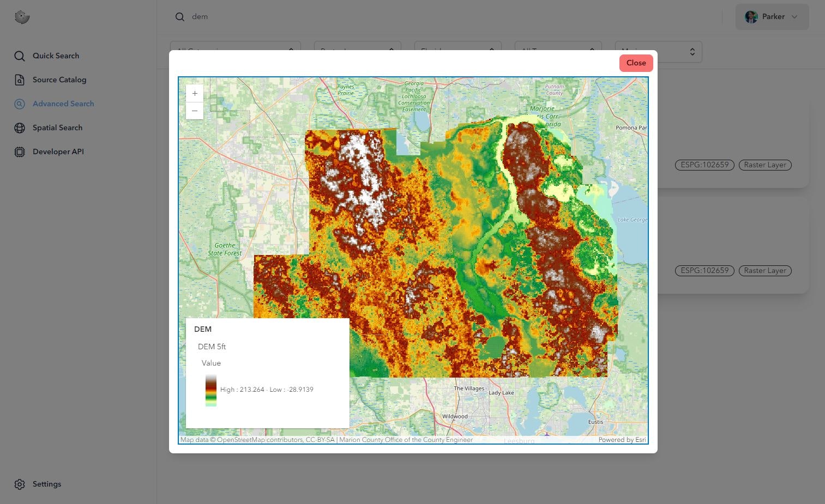
Task: Click the 'DEM' legend title
Action: tap(203, 329)
